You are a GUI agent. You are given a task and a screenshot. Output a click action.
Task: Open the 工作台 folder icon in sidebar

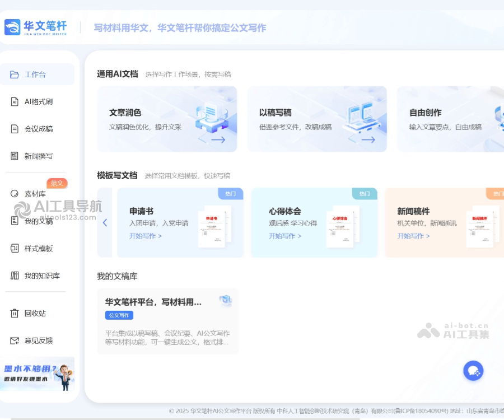14,74
